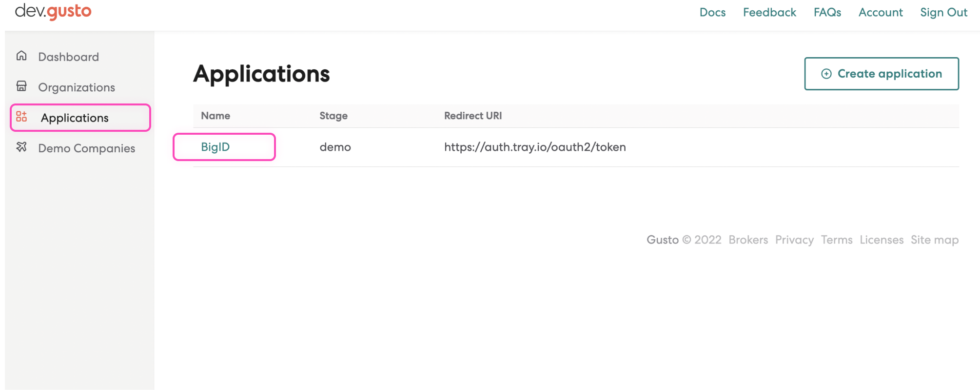Click Sign Out
This screenshot has width=980, height=390.
(943, 13)
